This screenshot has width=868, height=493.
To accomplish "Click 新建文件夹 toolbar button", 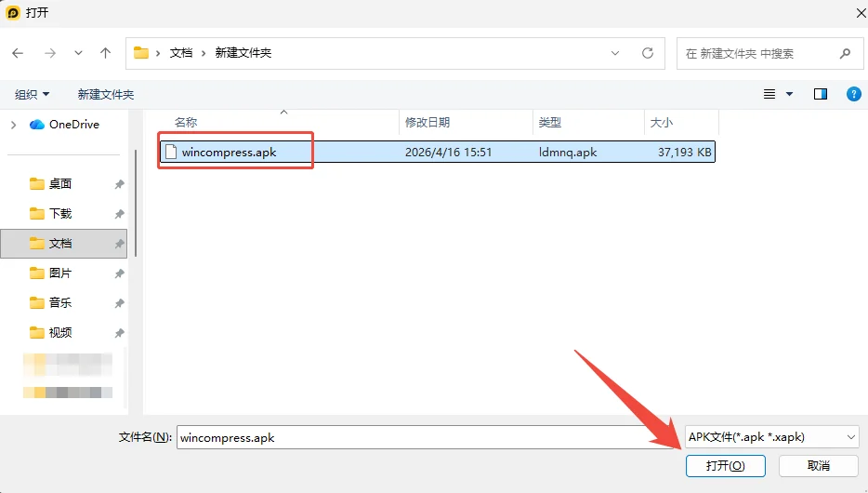I will click(x=106, y=94).
